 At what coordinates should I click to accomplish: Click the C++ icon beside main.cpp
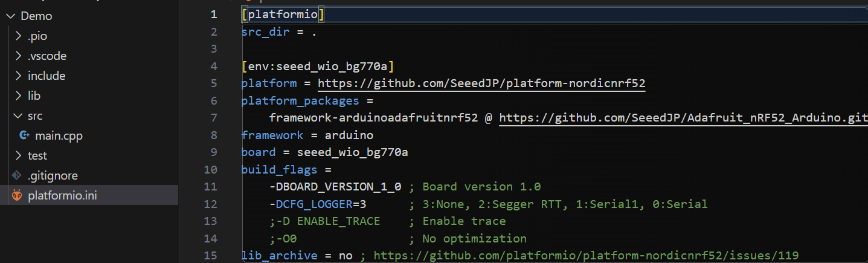[x=24, y=136]
